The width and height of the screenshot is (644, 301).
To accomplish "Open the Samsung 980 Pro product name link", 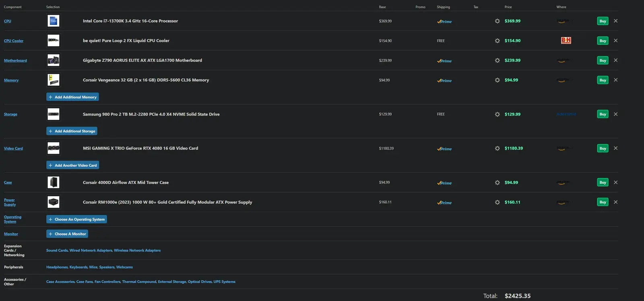I will 151,114.
